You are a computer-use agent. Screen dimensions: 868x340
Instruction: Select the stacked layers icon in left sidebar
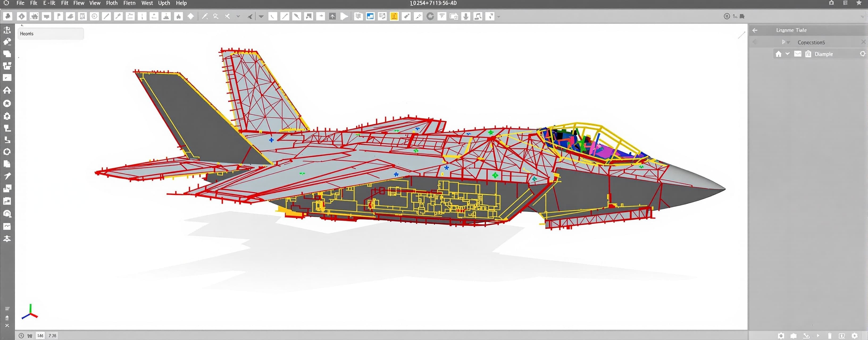(7, 54)
